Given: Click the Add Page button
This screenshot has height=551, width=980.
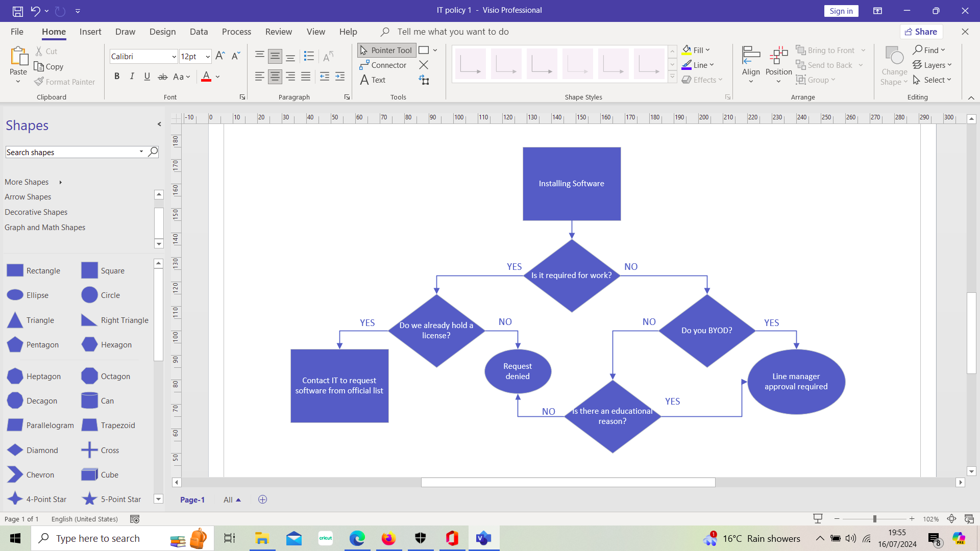Looking at the screenshot, I should [x=262, y=499].
